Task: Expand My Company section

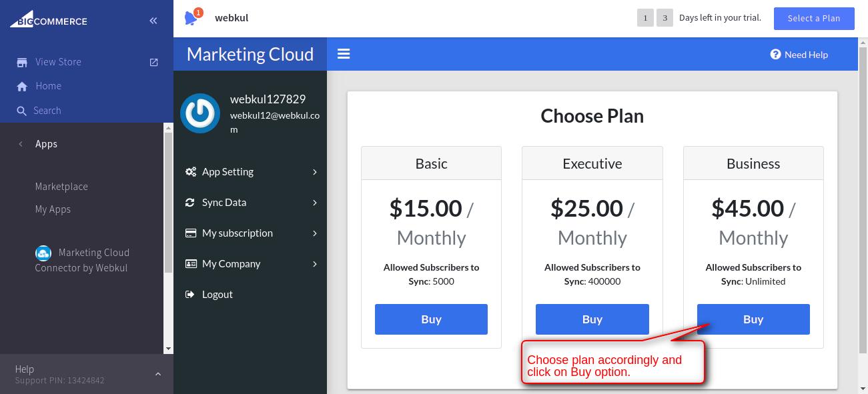Action: pyautogui.click(x=251, y=264)
